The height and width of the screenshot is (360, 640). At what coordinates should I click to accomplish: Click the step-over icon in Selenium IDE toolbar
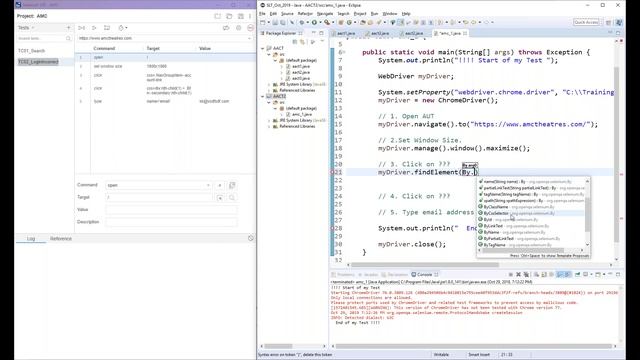[x=107, y=28]
